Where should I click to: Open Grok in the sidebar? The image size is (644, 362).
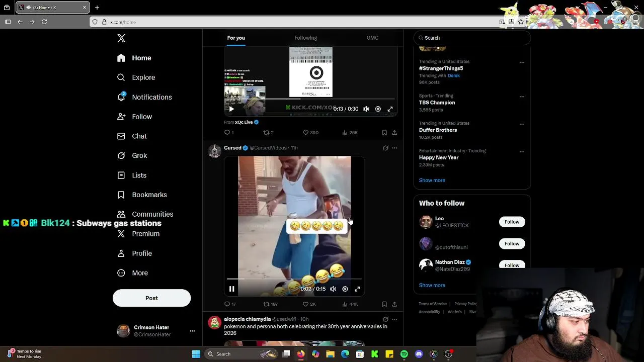click(x=132, y=156)
